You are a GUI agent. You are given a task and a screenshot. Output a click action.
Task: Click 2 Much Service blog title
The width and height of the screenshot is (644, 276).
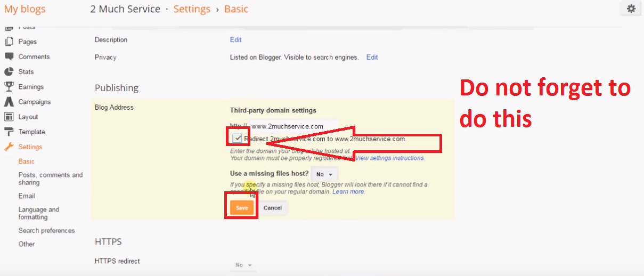click(x=125, y=9)
